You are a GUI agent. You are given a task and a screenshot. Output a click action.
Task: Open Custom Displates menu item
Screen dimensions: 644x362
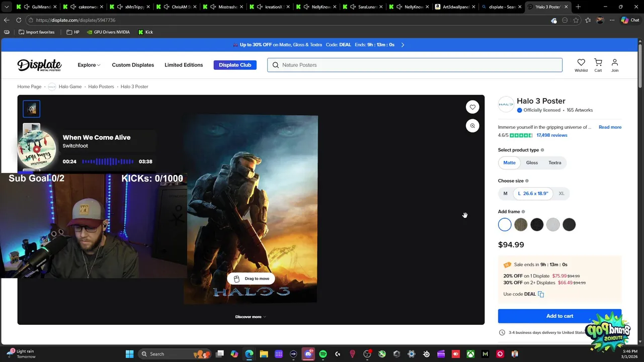[133, 65]
